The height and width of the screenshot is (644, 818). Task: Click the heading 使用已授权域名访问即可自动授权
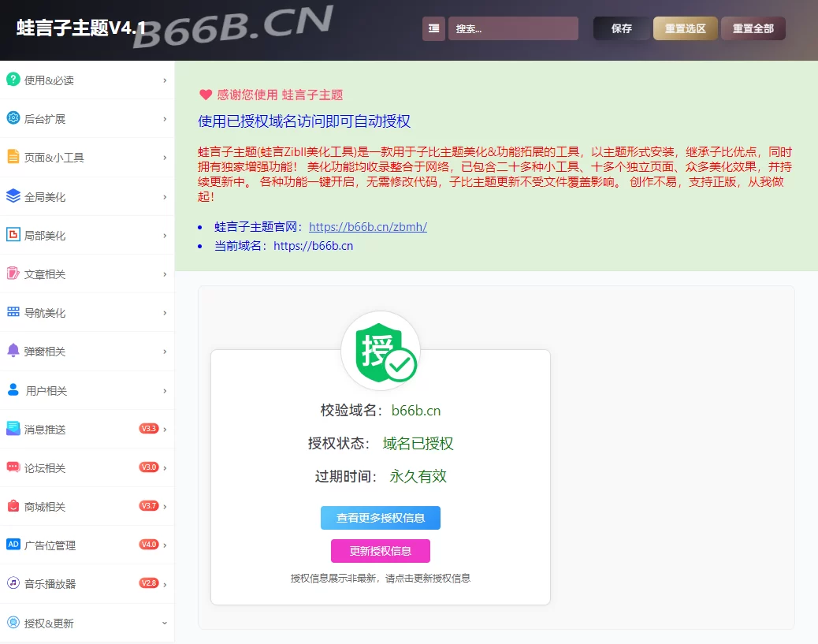[304, 121]
